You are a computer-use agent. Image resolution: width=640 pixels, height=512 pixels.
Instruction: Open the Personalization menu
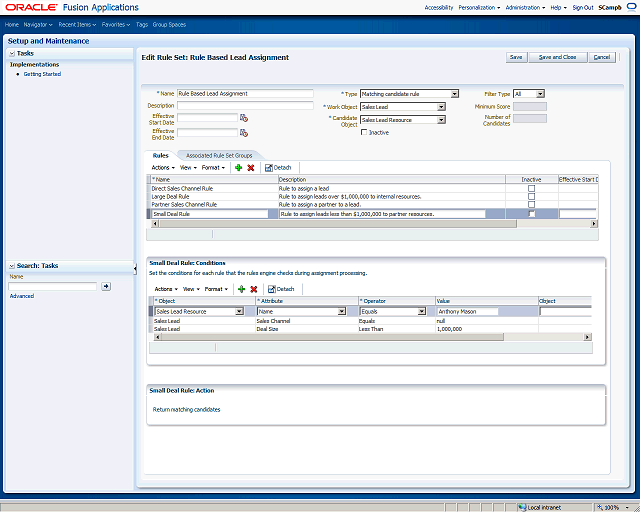coord(479,7)
